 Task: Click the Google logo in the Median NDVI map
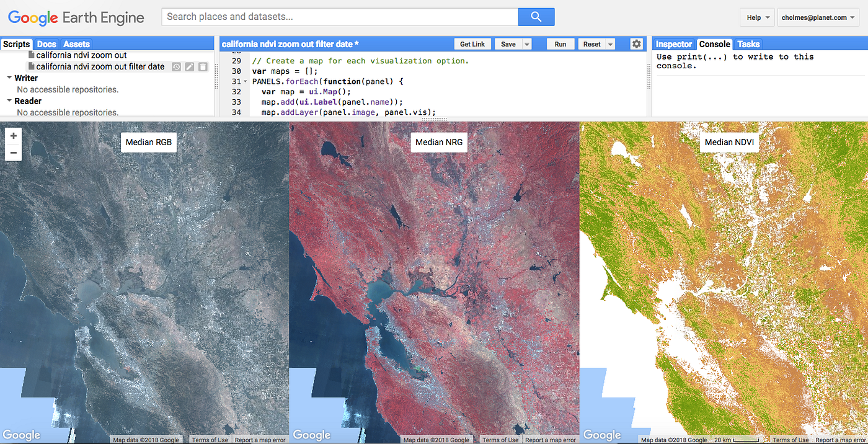tap(602, 435)
